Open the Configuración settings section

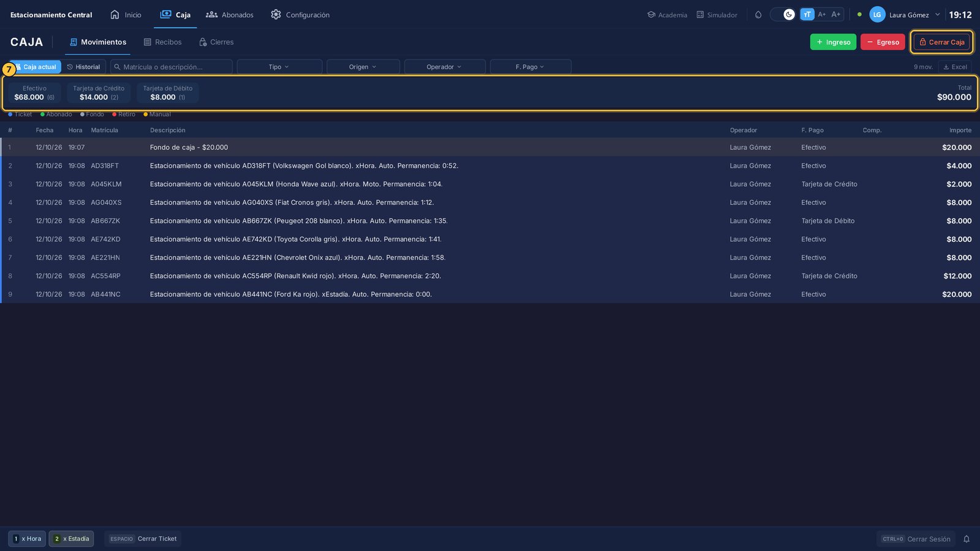300,15
